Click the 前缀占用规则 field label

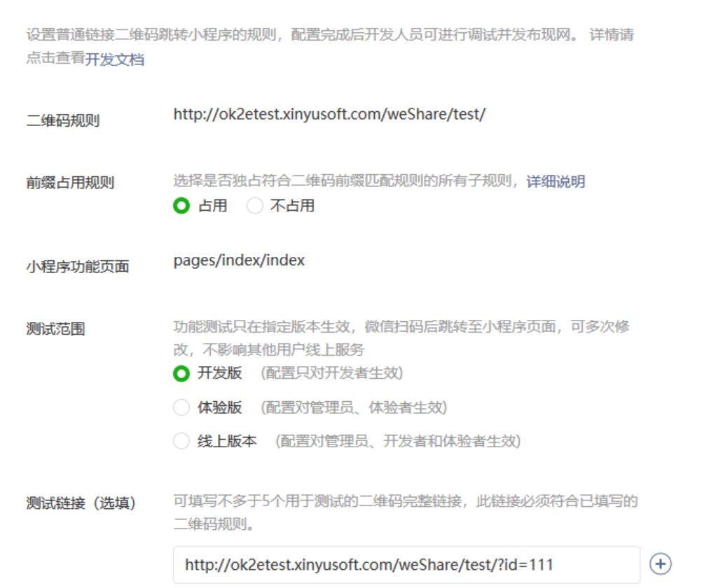point(70,183)
